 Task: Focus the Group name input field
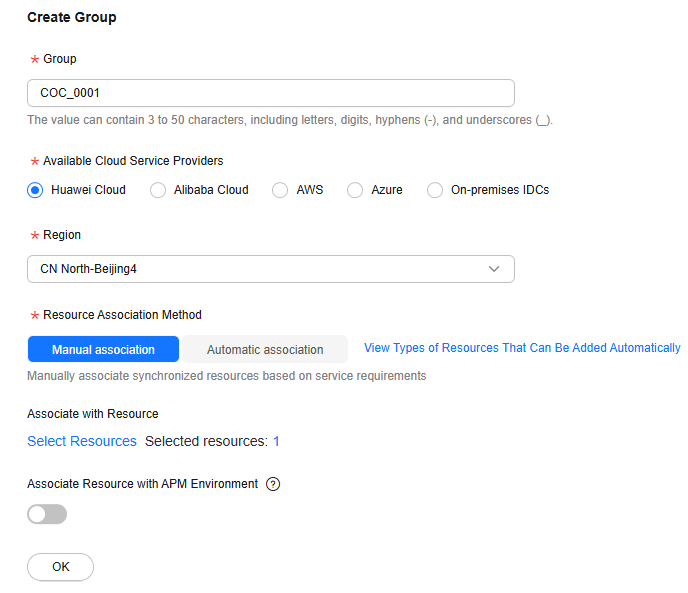[271, 93]
